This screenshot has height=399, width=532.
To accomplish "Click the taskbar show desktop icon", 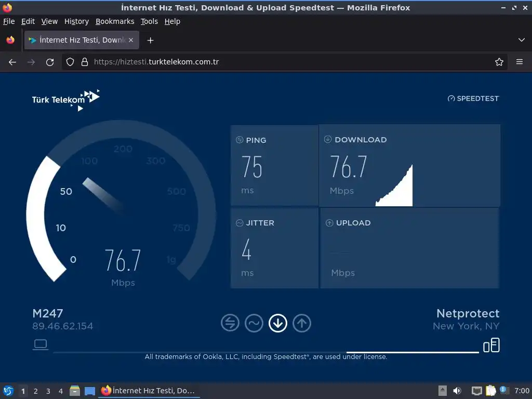I will pyautogui.click(x=89, y=391).
